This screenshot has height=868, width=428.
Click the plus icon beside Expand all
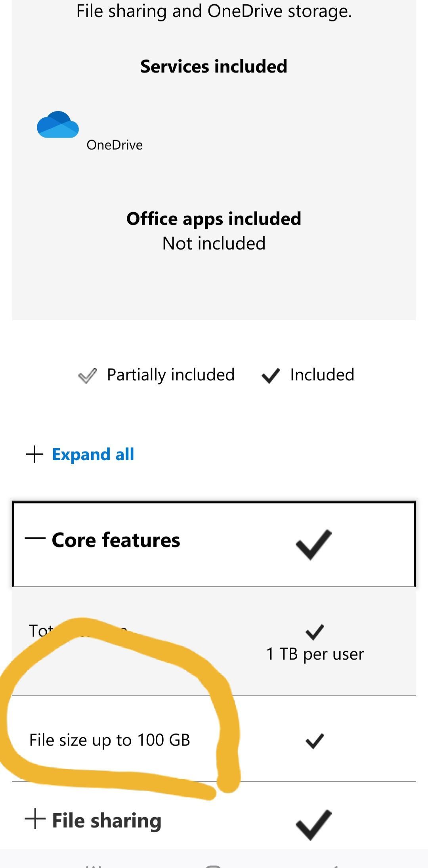(x=34, y=454)
